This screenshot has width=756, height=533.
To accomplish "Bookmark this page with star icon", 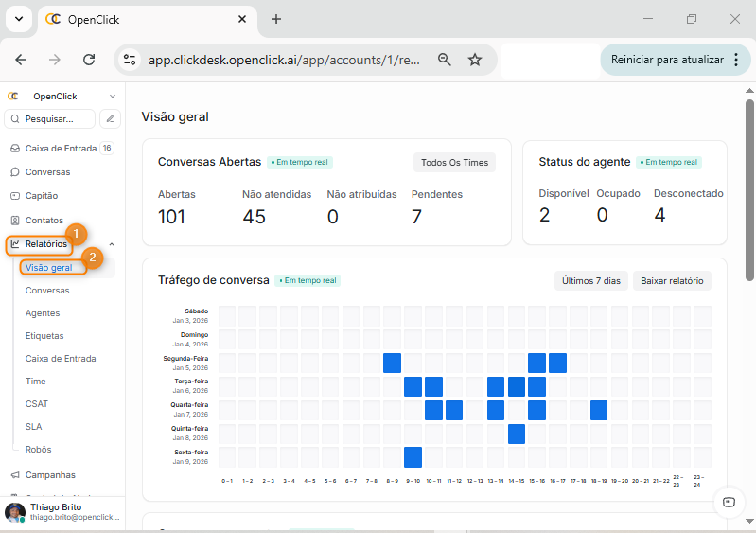I will click(x=475, y=60).
